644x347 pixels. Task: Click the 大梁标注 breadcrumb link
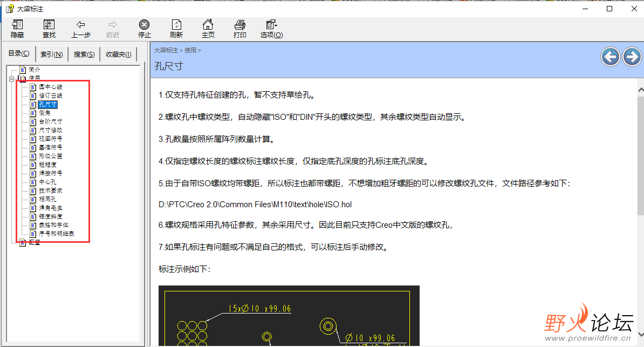[166, 50]
